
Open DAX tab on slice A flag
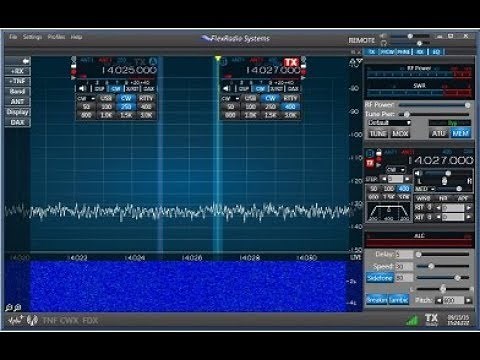coord(149,89)
